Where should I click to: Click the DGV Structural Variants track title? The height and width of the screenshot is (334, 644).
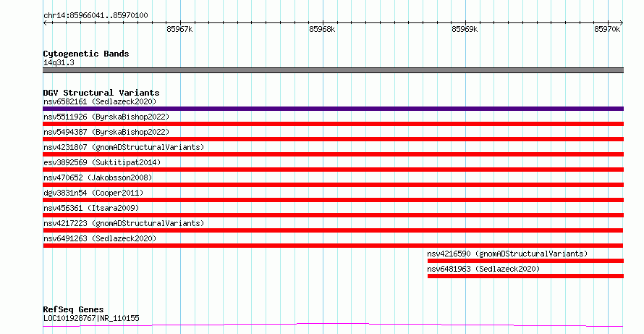(101, 93)
